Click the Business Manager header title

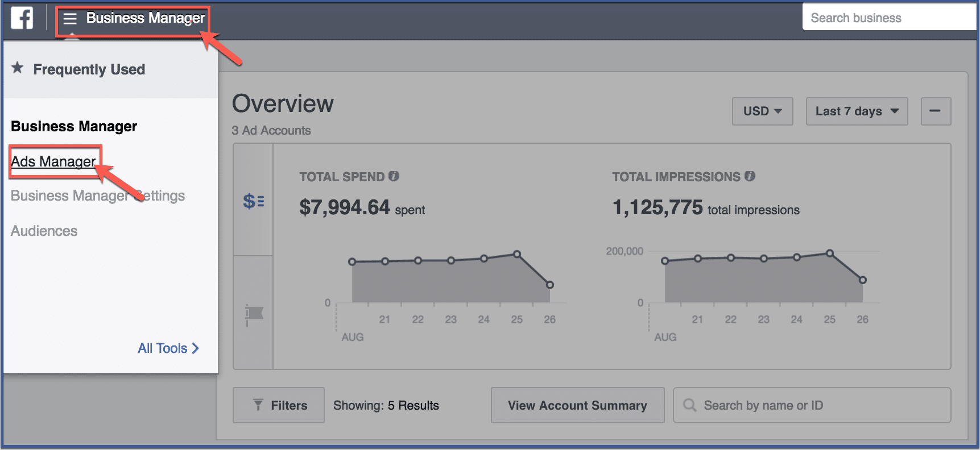coord(146,18)
